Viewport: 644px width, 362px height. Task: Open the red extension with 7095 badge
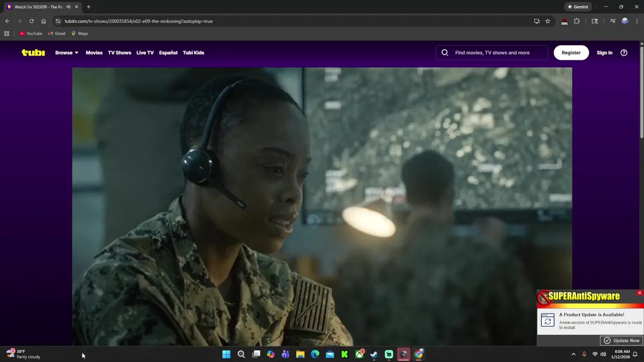pyautogui.click(x=564, y=22)
